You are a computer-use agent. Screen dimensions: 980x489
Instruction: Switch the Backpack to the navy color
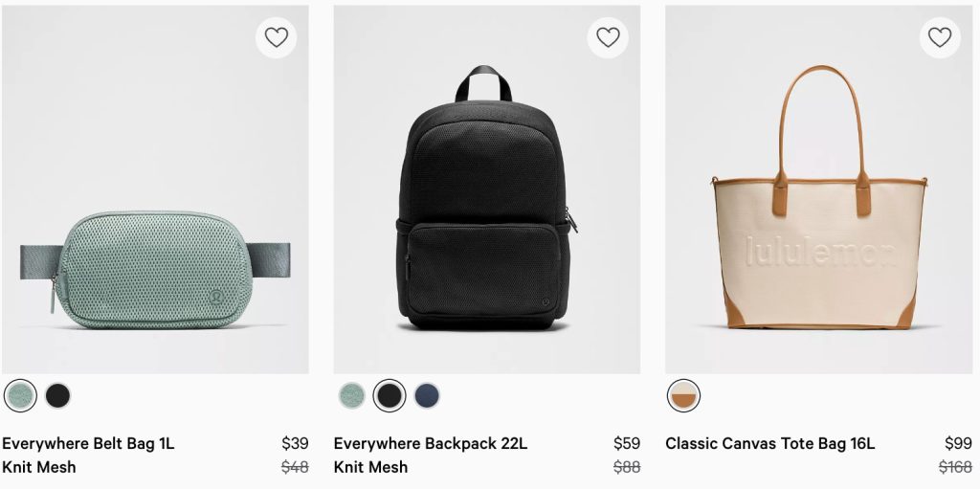[427, 395]
